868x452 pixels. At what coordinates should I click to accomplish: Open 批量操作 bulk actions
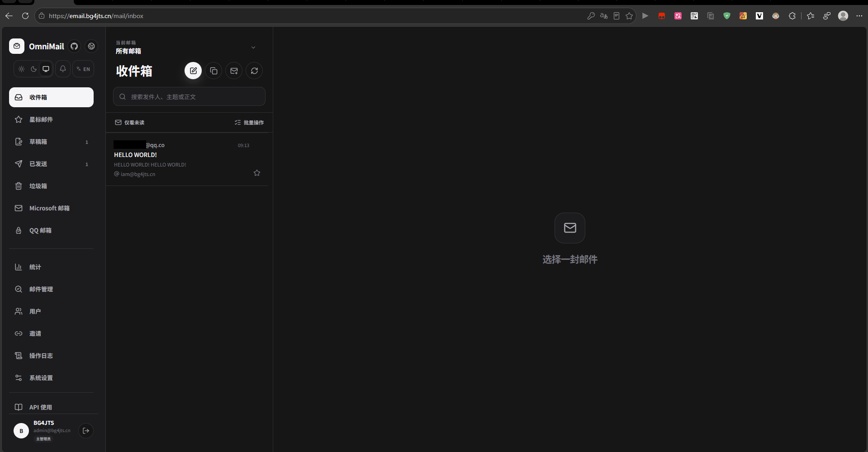click(x=249, y=123)
